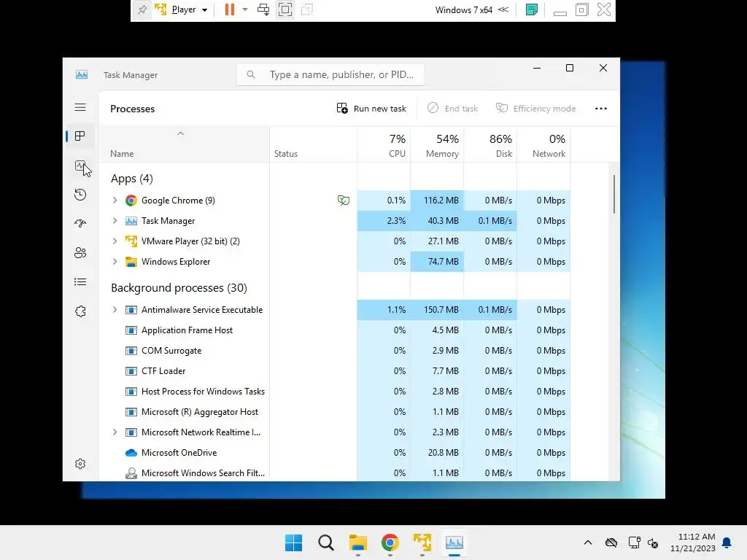Select the Processes page icon in sidebar
Viewport: 747px width, 560px height.
80,136
